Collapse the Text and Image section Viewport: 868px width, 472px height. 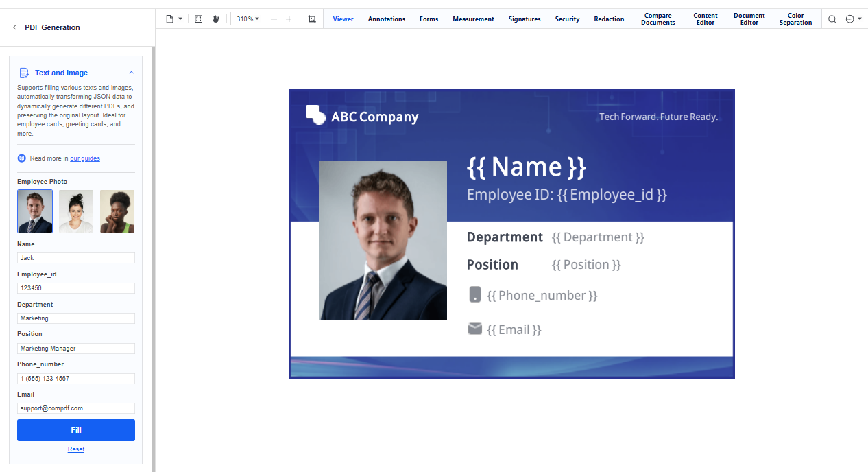coord(131,72)
